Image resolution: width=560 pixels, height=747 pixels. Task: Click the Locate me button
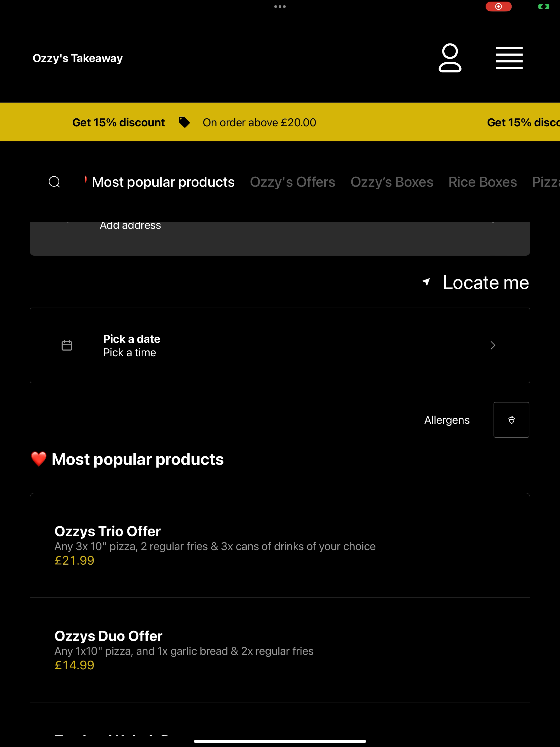pyautogui.click(x=476, y=282)
